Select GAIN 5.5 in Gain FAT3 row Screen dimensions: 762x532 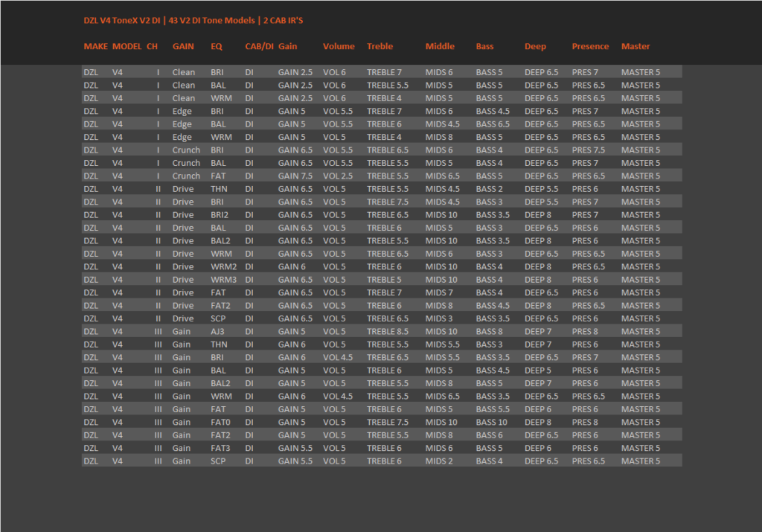295,448
